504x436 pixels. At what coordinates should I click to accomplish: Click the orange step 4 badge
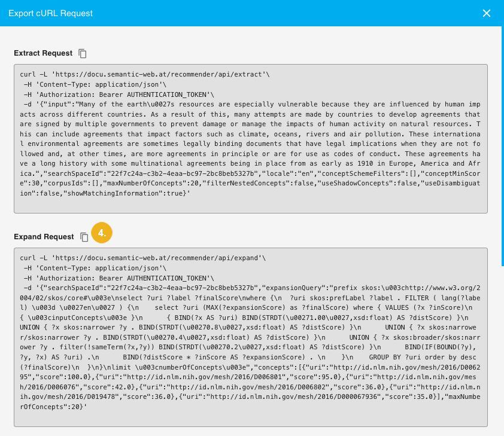click(102, 234)
